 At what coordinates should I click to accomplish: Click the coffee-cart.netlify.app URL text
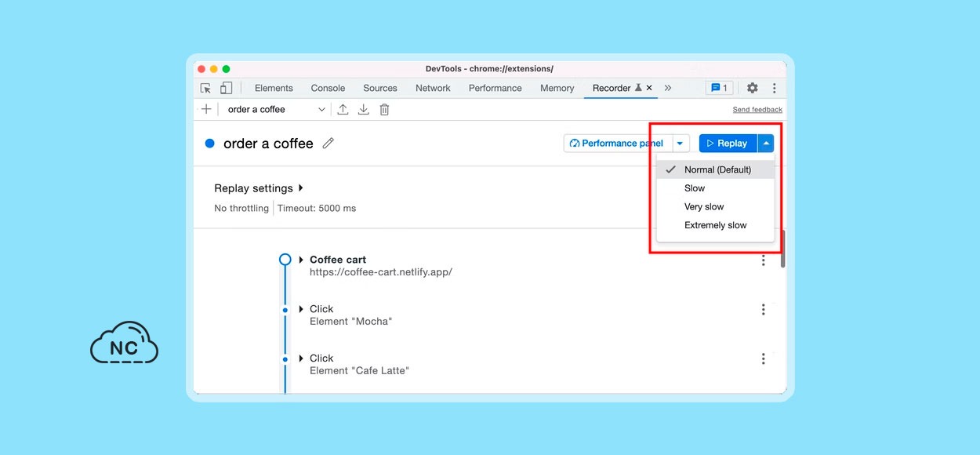click(381, 272)
